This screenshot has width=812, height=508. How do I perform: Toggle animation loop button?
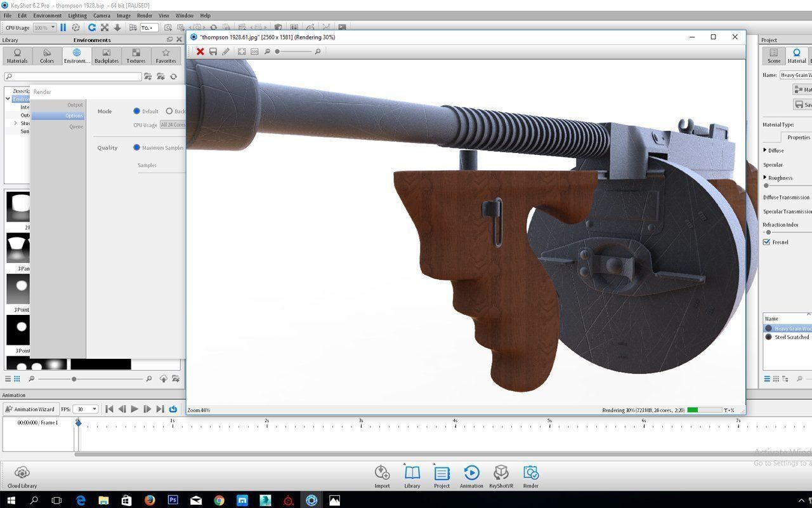point(173,409)
